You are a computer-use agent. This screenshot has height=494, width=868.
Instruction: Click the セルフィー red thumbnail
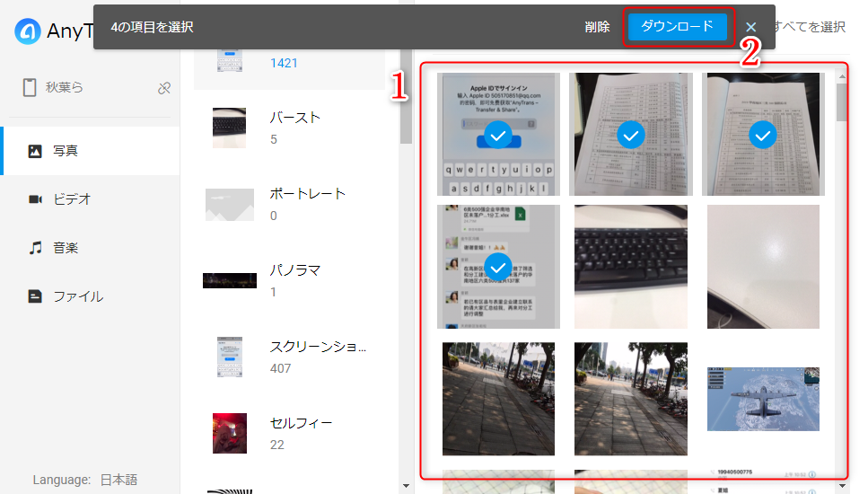pyautogui.click(x=230, y=434)
